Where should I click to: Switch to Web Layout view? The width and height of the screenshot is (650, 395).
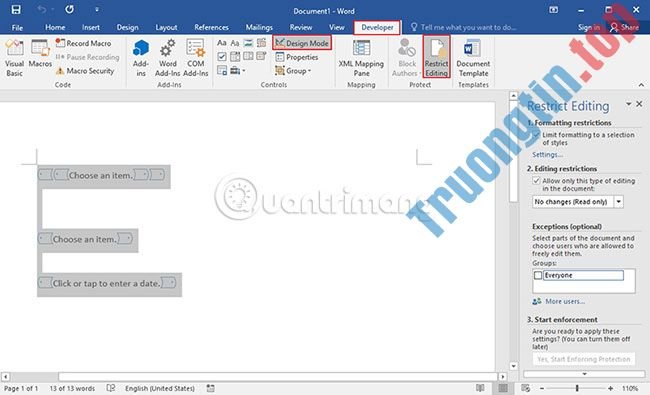pos(525,388)
